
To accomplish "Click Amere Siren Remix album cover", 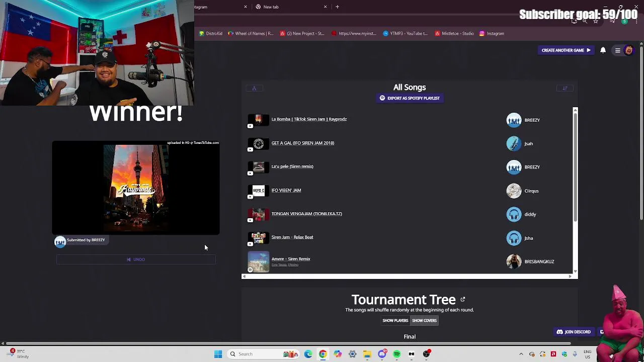I will coord(258,262).
